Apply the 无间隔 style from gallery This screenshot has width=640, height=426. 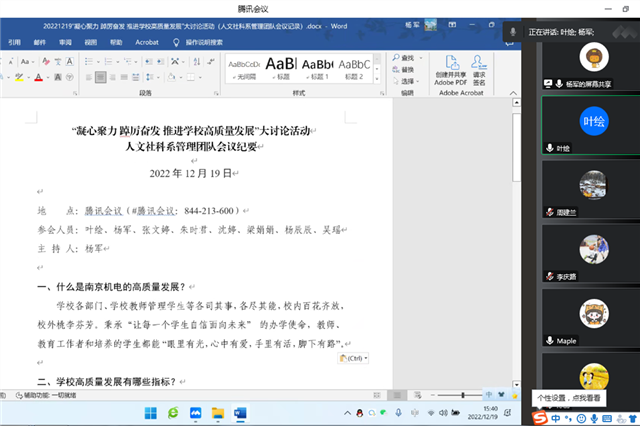244,68
